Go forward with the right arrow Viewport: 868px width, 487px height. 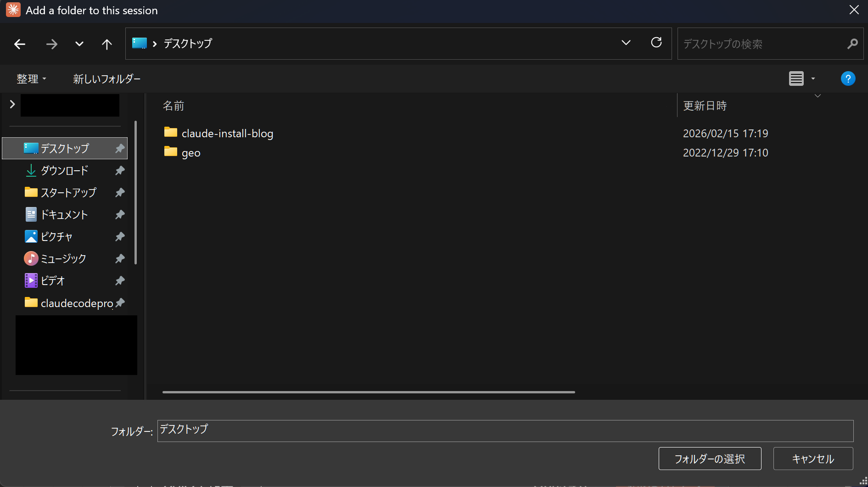click(x=52, y=44)
